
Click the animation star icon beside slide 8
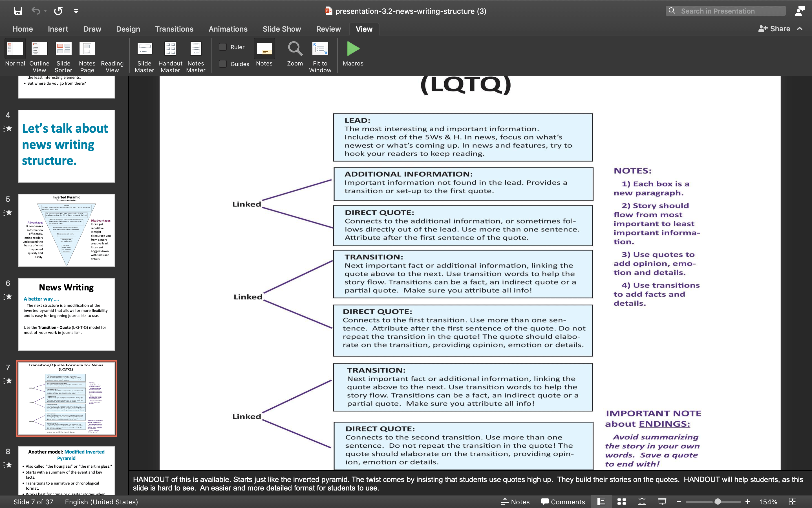point(8,465)
